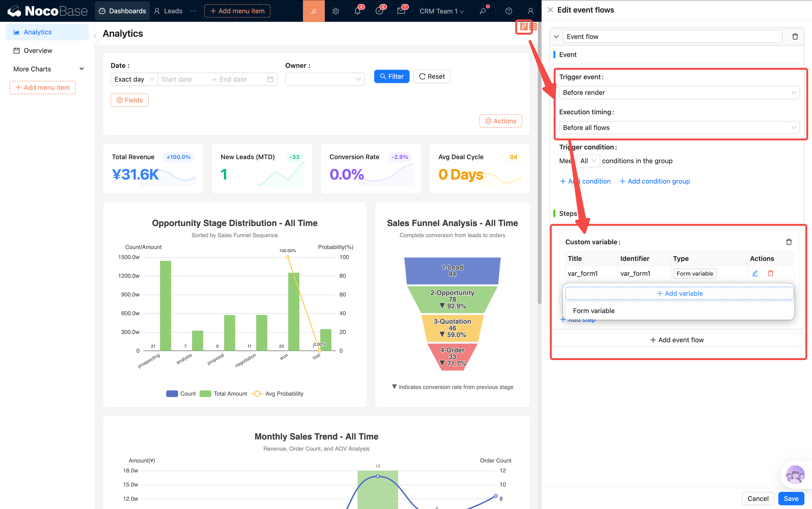Open the help question mark icon

tap(508, 11)
